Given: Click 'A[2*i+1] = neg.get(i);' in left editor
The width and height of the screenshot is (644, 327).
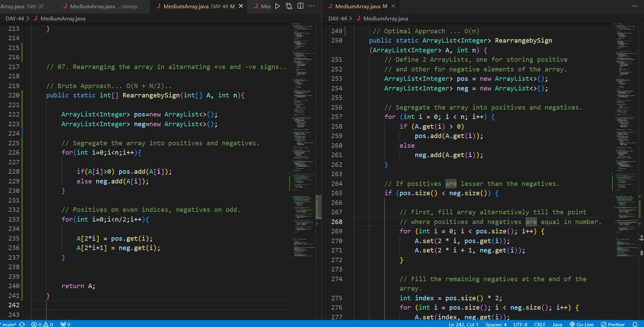Looking at the screenshot, I should 119,248.
